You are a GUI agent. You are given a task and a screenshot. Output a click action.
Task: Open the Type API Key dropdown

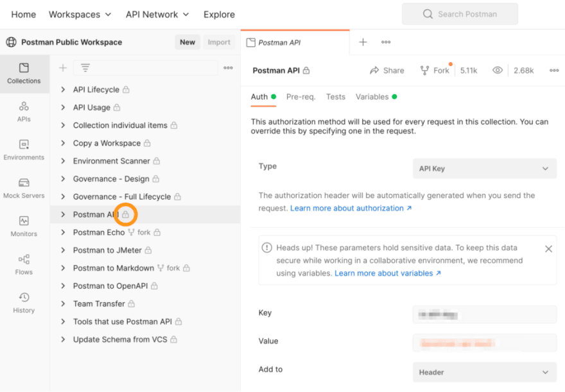pos(484,169)
